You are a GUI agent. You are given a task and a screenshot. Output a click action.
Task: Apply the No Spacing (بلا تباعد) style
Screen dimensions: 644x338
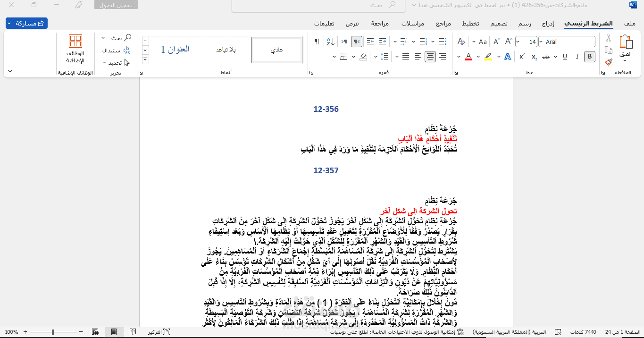(x=226, y=50)
